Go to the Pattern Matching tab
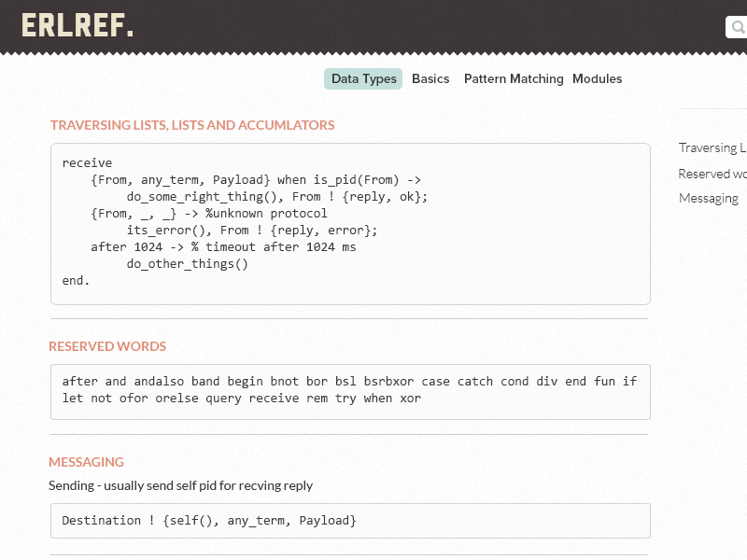This screenshot has height=560, width=747. (514, 79)
